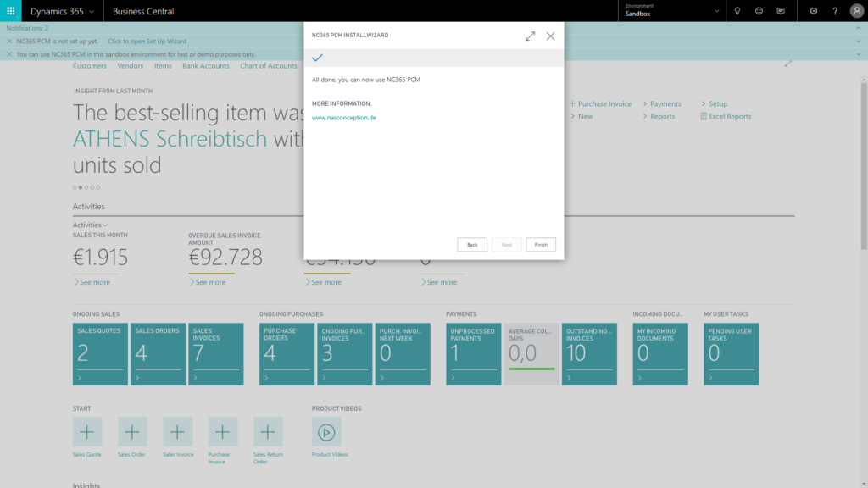Click the Back button in the wizard
The width and height of the screenshot is (868, 488).
472,245
